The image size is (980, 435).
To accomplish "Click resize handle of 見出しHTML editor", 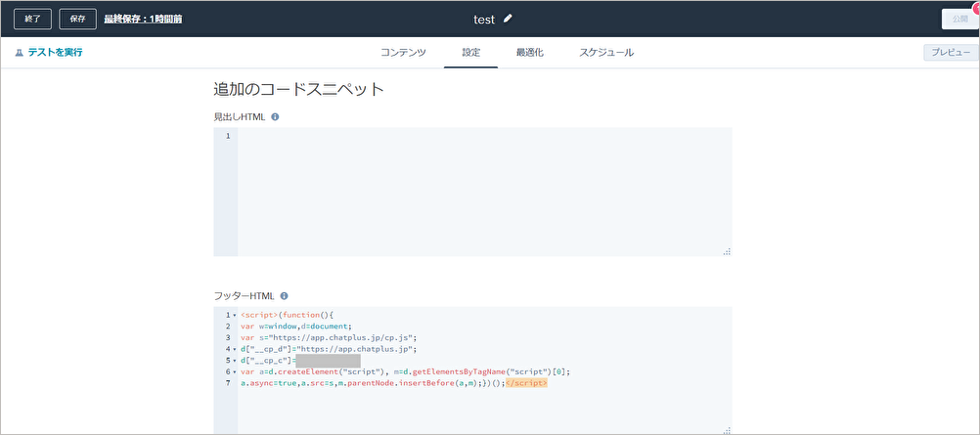I will [727, 251].
